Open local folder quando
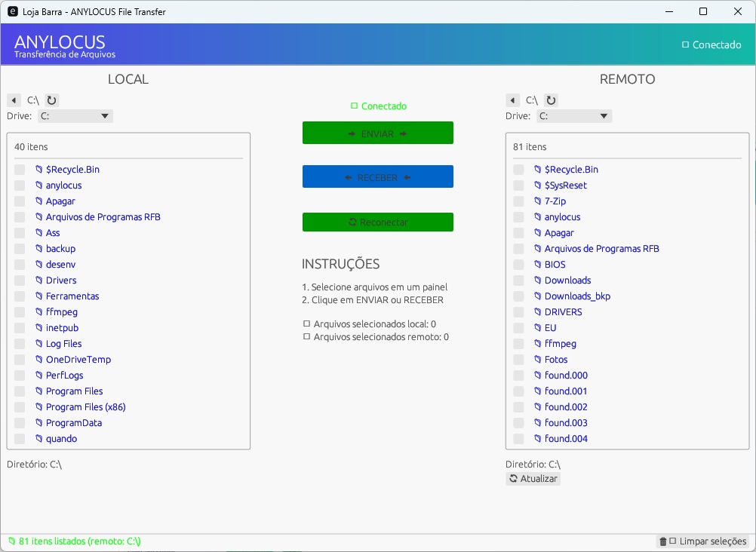This screenshot has height=552, width=756. coord(61,439)
